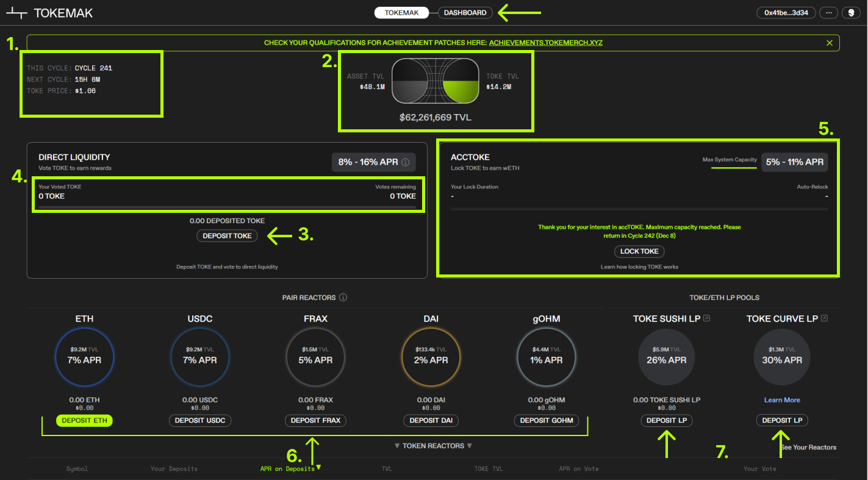Click the DEPOSIT DAI button
The height and width of the screenshot is (480, 868).
tap(431, 420)
